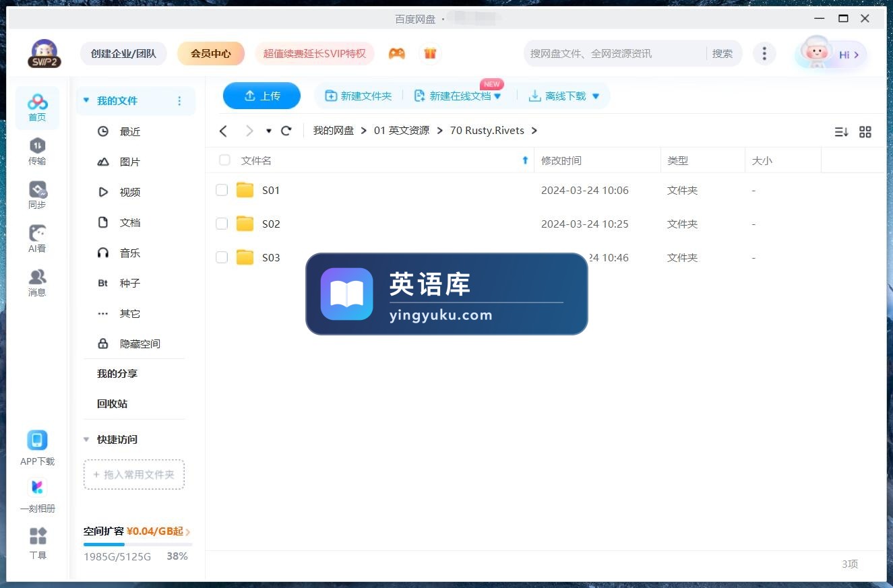Select 种子 category

click(130, 283)
